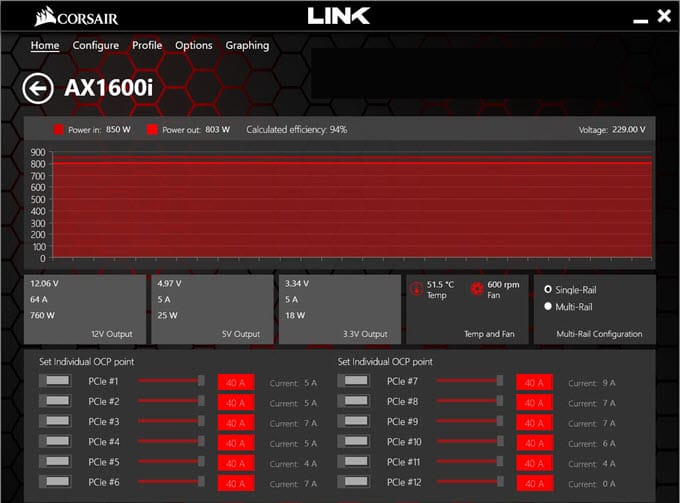Click the 600 rpm fan speed value
The width and height of the screenshot is (680, 503).
point(503,284)
